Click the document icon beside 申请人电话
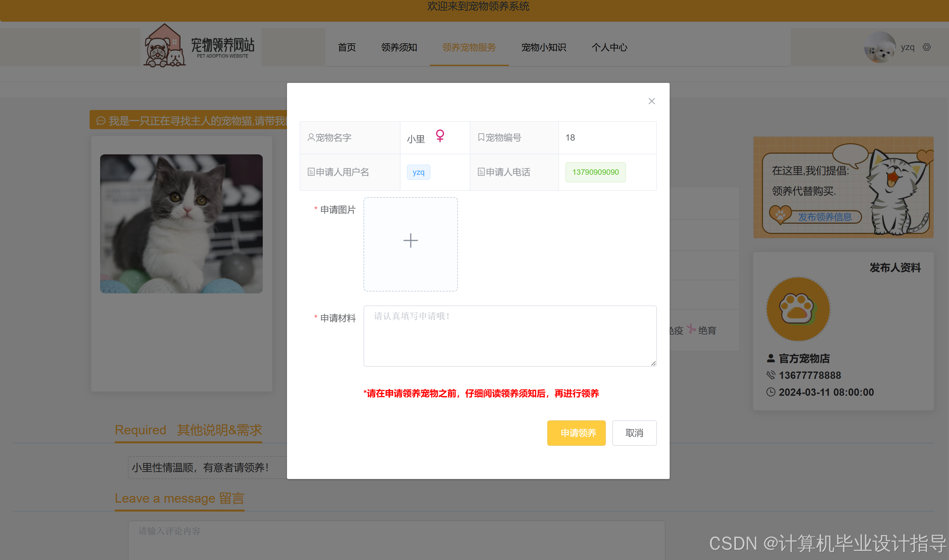The image size is (949, 560). tap(481, 172)
